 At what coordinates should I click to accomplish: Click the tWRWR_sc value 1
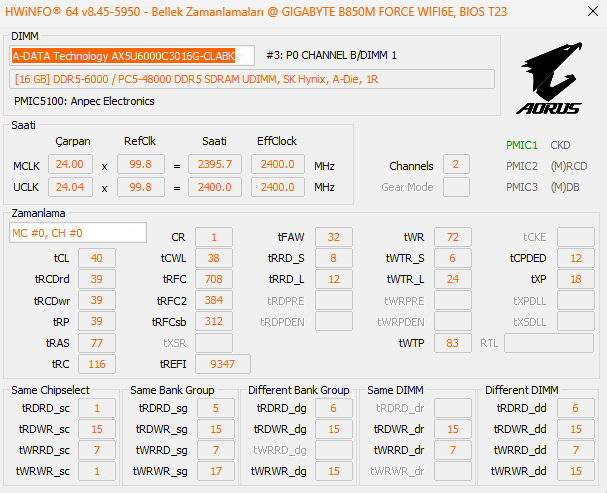[97, 471]
